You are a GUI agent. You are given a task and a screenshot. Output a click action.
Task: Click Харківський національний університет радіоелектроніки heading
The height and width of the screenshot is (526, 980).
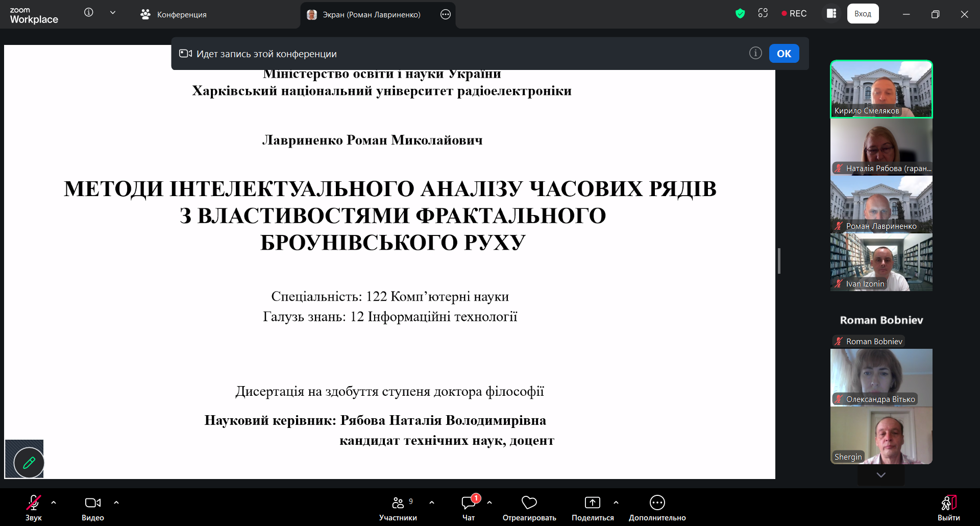382,91
